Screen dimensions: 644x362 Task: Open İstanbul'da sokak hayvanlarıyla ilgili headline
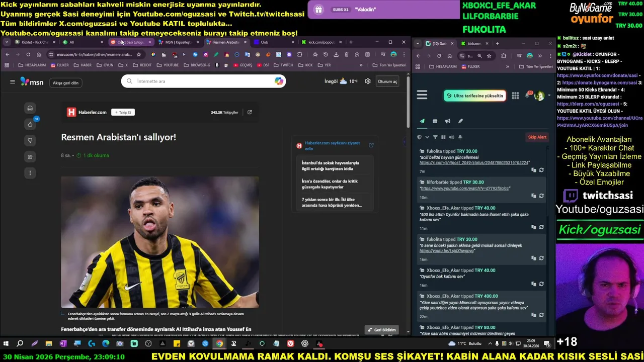click(x=331, y=166)
